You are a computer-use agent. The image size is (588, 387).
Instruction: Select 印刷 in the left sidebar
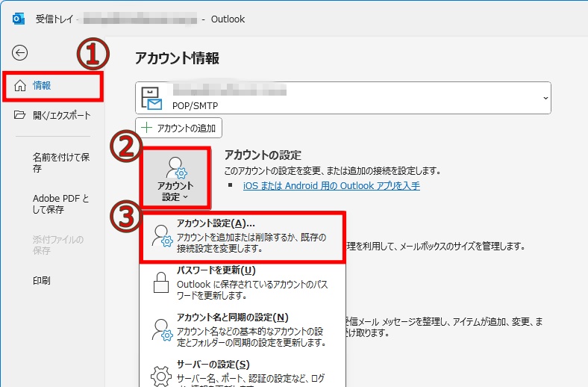click(42, 281)
